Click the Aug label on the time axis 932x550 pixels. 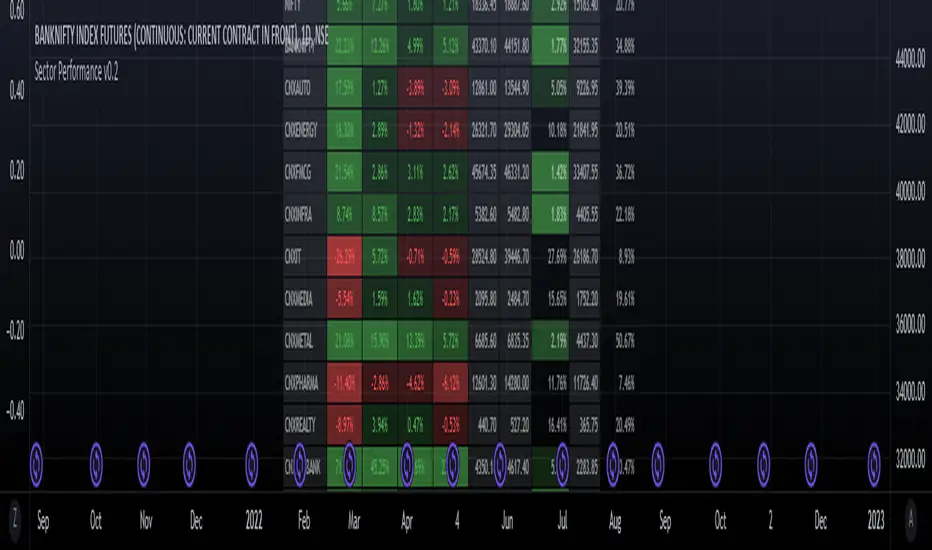coord(615,521)
